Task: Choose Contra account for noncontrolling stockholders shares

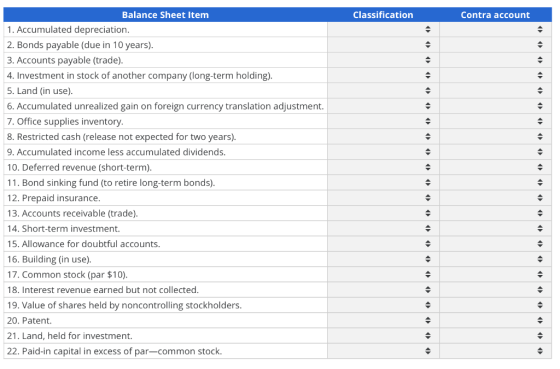Action: pos(495,305)
